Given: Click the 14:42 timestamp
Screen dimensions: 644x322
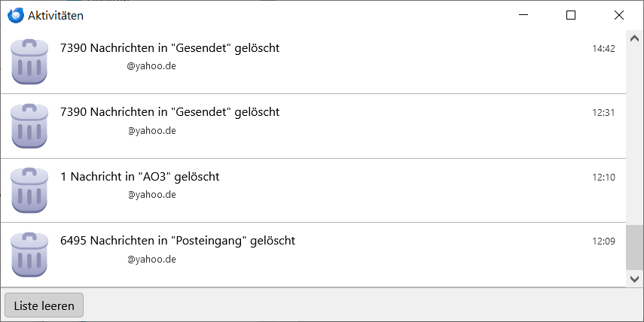Looking at the screenshot, I should 603,49.
